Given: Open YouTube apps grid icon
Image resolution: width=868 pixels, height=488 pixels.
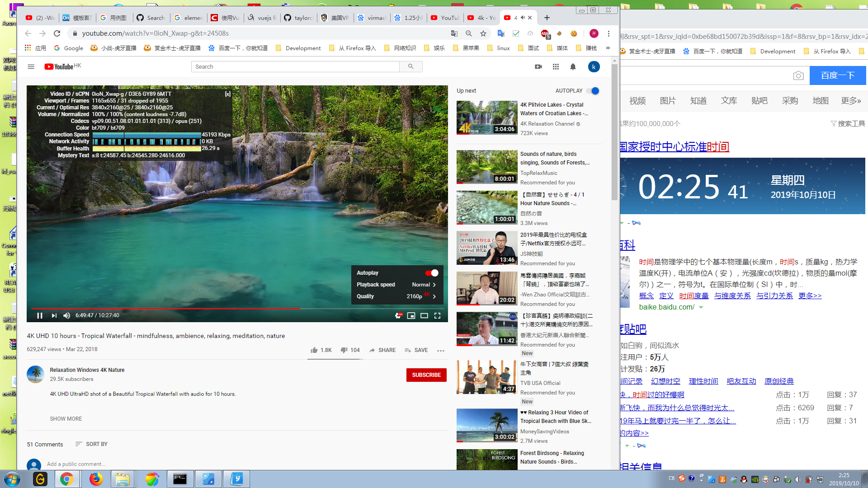Looking at the screenshot, I should [556, 67].
